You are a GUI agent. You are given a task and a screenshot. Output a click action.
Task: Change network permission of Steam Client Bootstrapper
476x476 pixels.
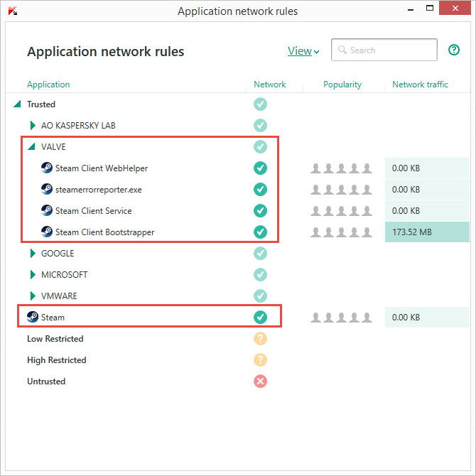[260, 232]
